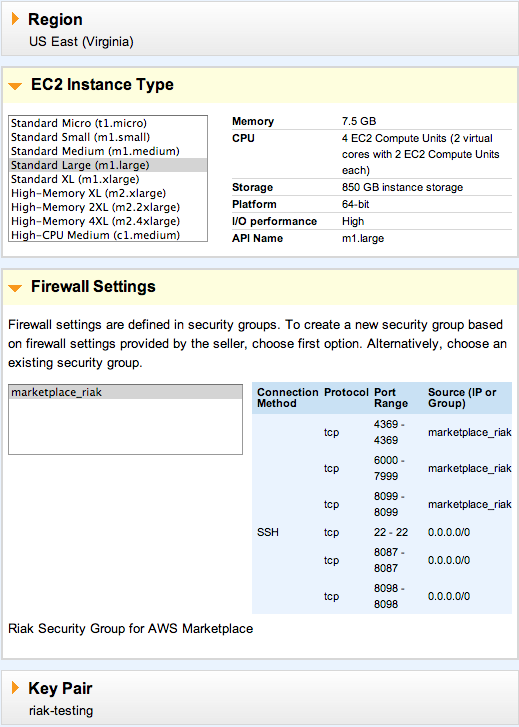Click riak-testing key pair name

coord(61,711)
